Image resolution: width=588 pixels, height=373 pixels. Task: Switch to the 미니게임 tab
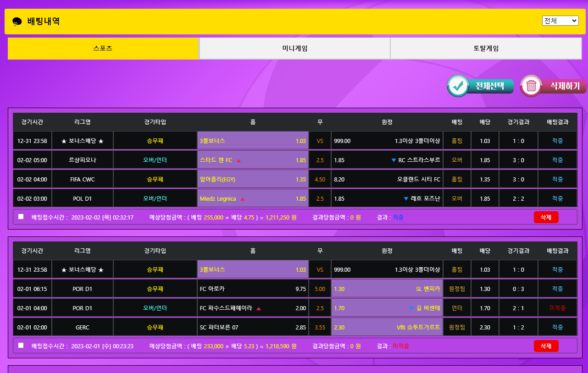click(x=294, y=49)
